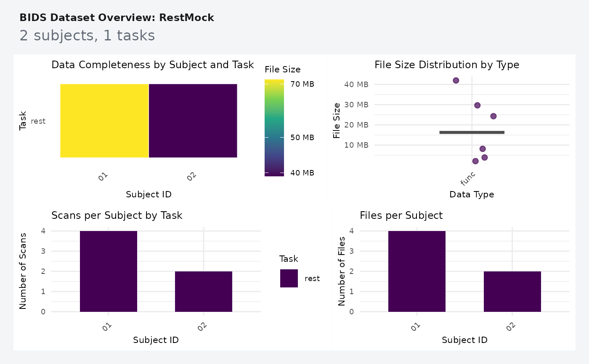Image resolution: width=589 pixels, height=364 pixels.
Task: Click the 'BIDS Dataset Overview: RestMock' heading
Action: [x=117, y=18]
